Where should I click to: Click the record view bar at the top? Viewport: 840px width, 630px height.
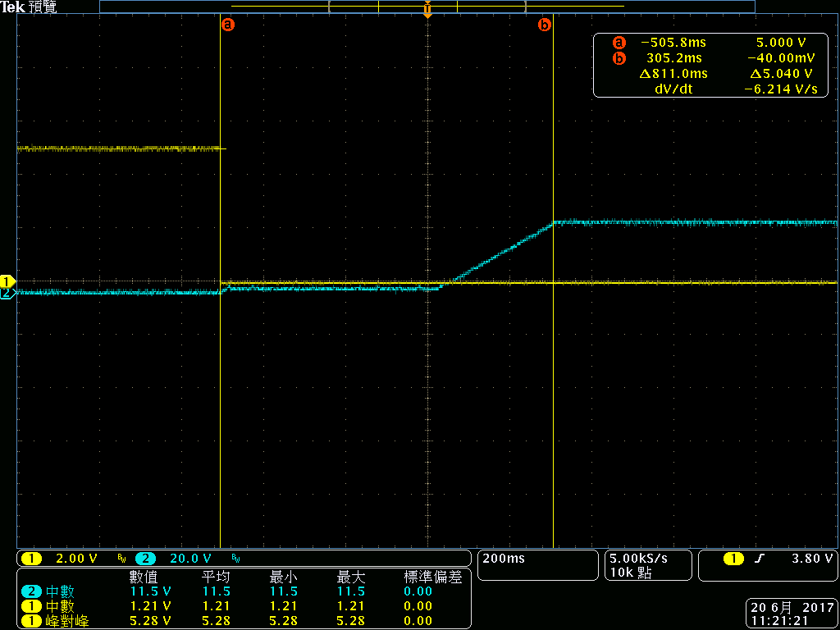click(427, 7)
